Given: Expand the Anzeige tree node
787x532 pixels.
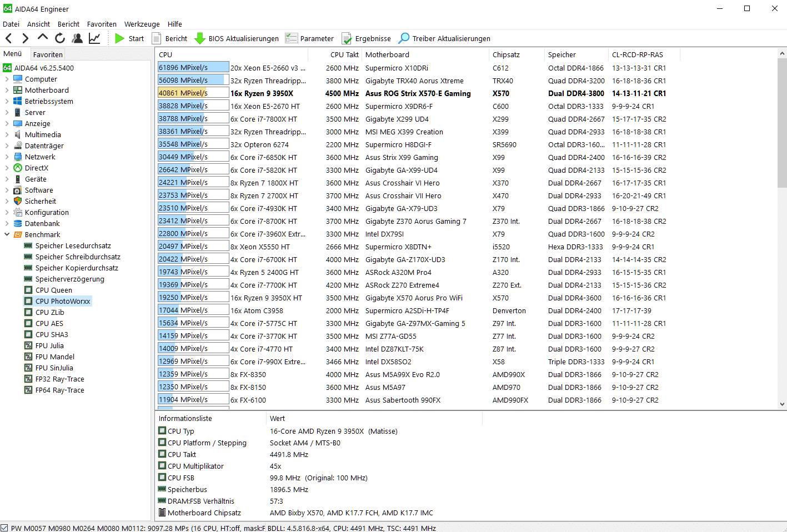Looking at the screenshot, I should coord(7,123).
